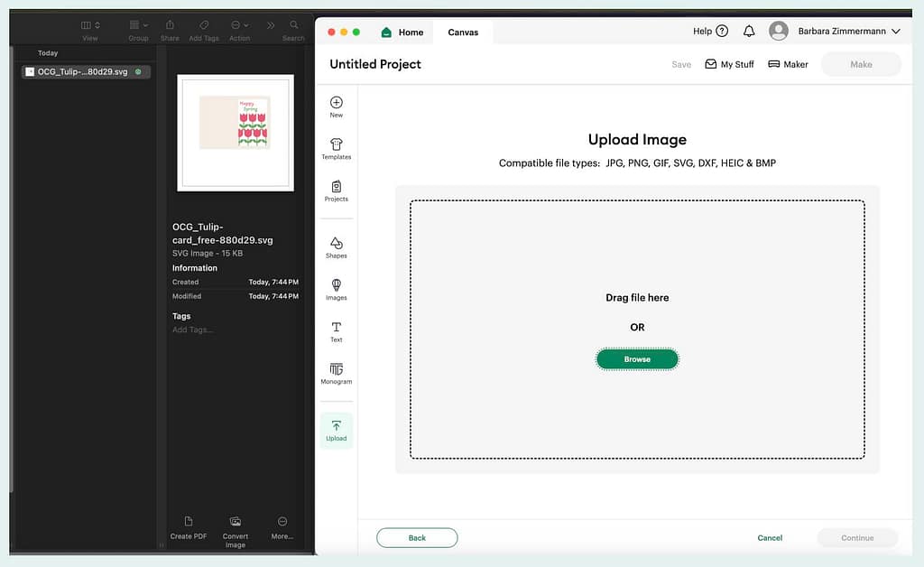Click the Browse button to upload

(637, 358)
